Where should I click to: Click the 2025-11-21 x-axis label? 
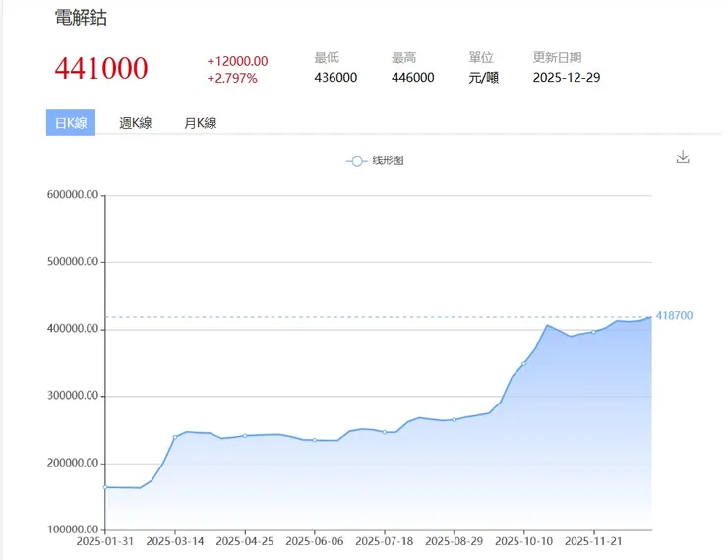click(x=593, y=541)
